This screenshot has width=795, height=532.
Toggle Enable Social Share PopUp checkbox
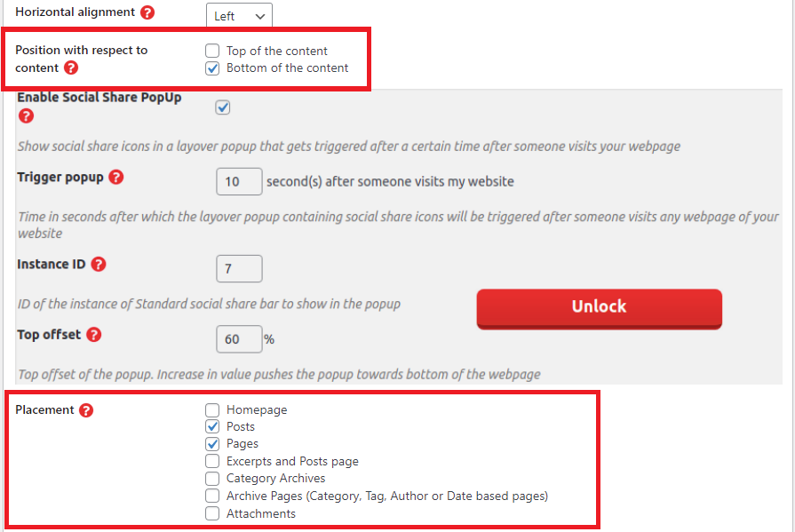tap(223, 107)
